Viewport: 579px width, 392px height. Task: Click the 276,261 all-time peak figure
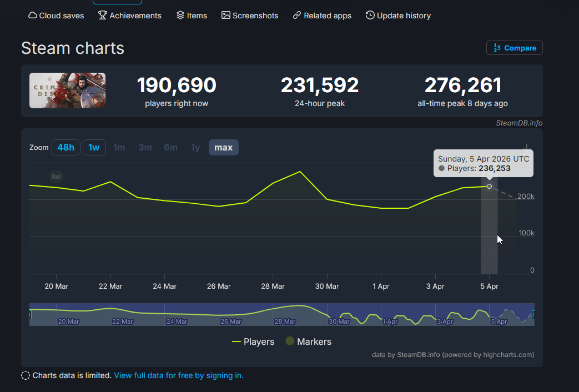[462, 85]
